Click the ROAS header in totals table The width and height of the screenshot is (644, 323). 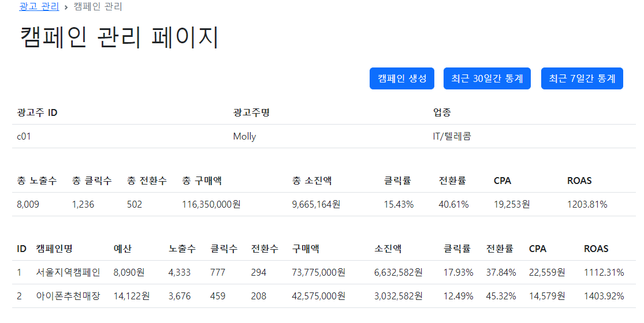coord(579,181)
